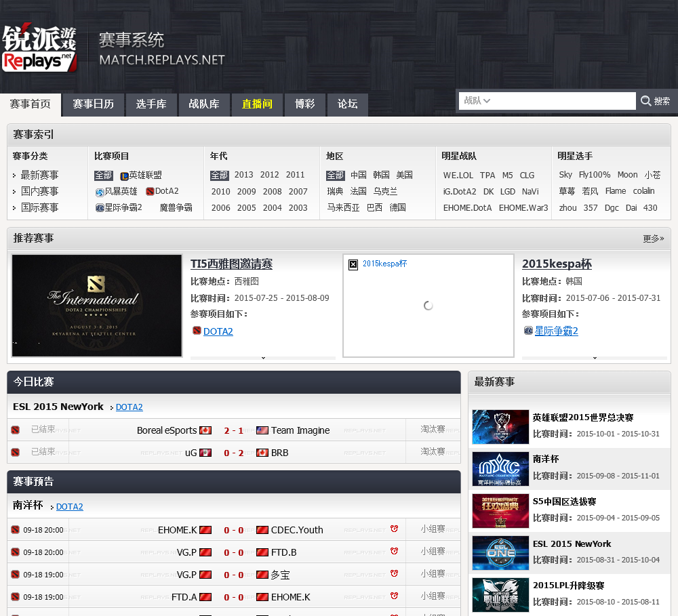Open star player Sky
The image size is (678, 616).
[x=565, y=175]
